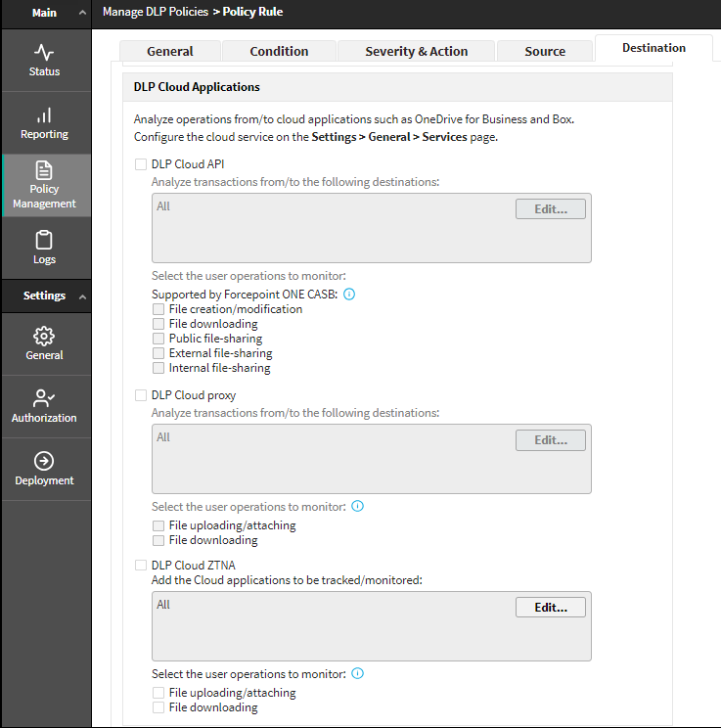Image resolution: width=721 pixels, height=728 pixels.
Task: Enable the DLP Cloud API checkbox
Action: [x=141, y=164]
